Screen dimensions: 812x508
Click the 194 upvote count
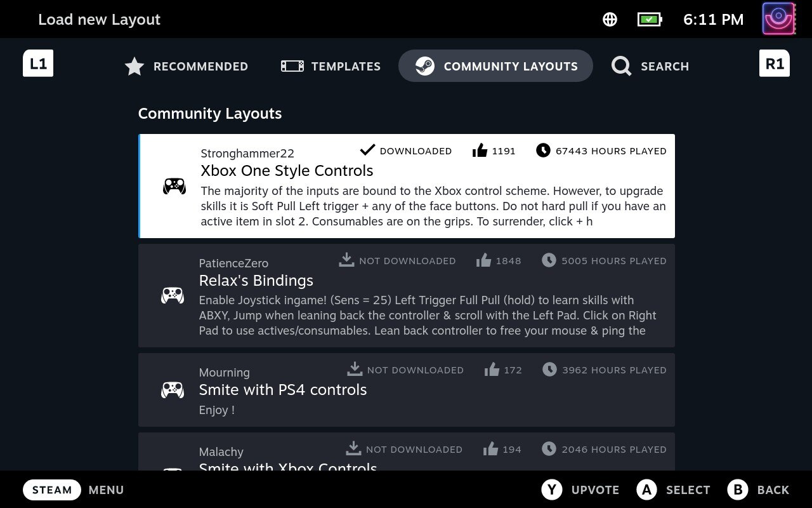click(512, 450)
